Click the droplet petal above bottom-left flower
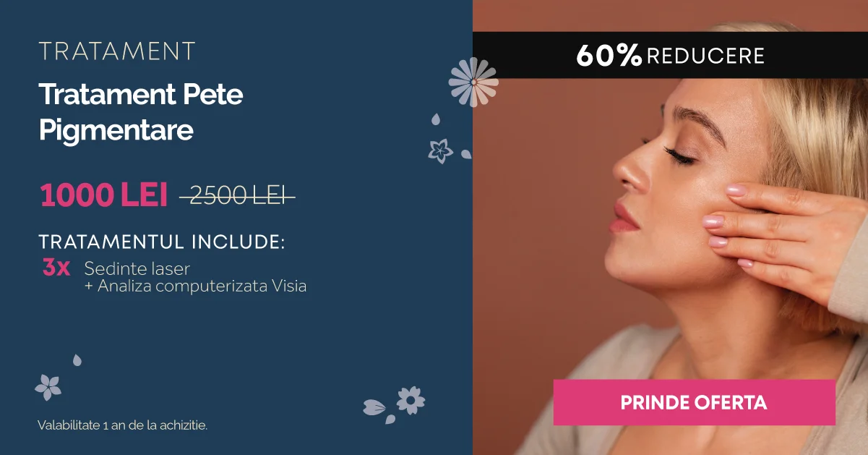This screenshot has height=455, width=868. tap(77, 360)
